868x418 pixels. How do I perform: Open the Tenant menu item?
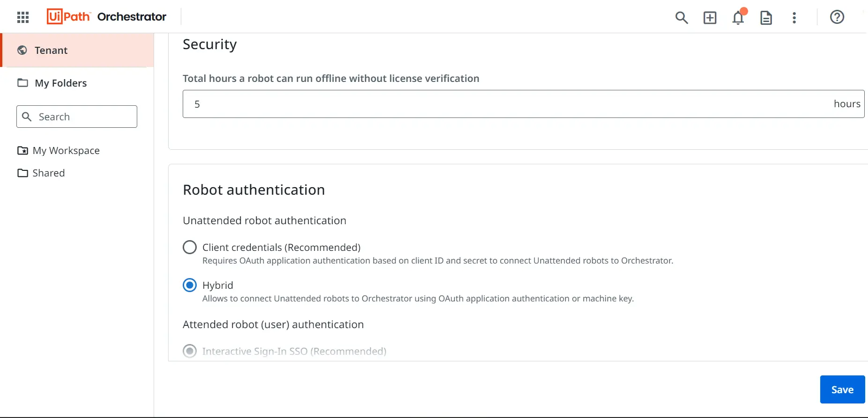[78, 50]
